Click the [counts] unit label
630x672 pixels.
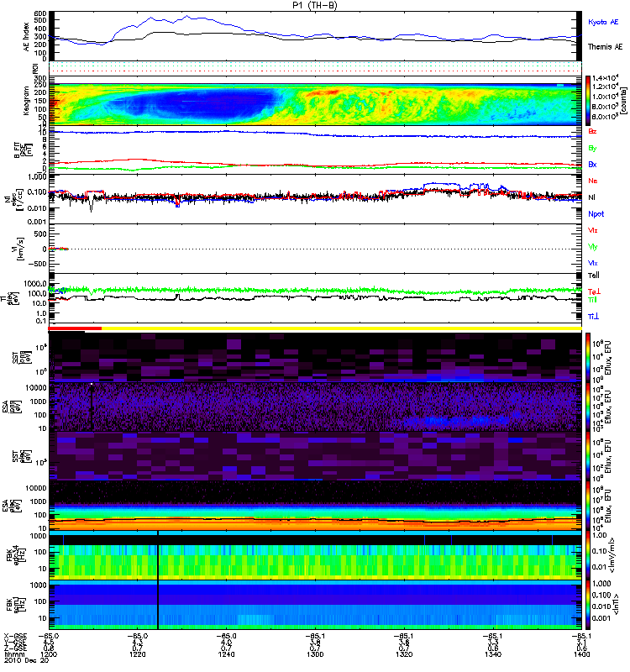[622, 101]
